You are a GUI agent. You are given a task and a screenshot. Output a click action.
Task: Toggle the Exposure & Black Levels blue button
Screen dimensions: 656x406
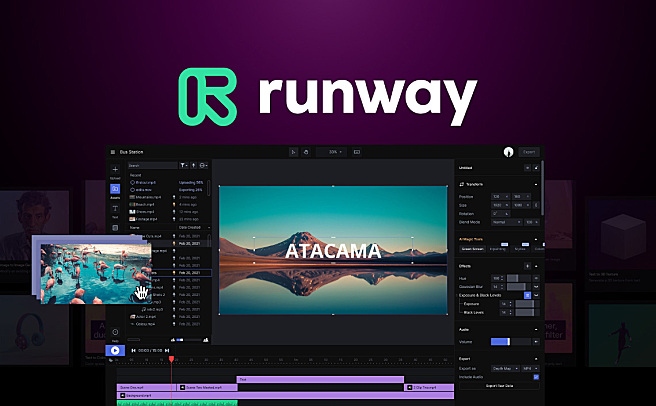point(528,296)
